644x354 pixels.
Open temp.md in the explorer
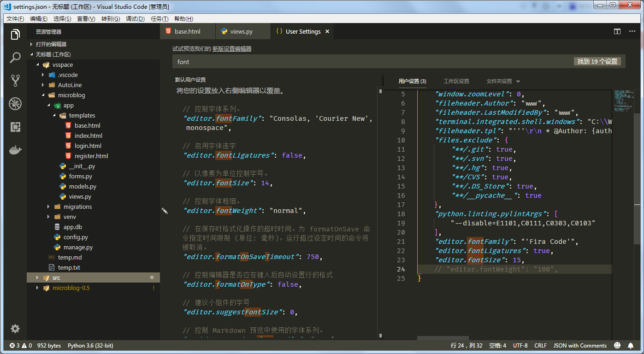click(70, 257)
